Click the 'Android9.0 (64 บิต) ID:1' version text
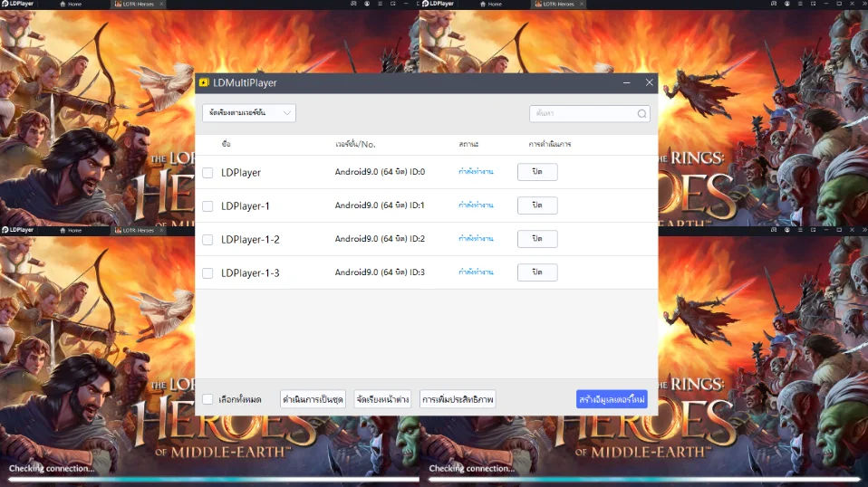868x487 pixels. click(x=380, y=205)
